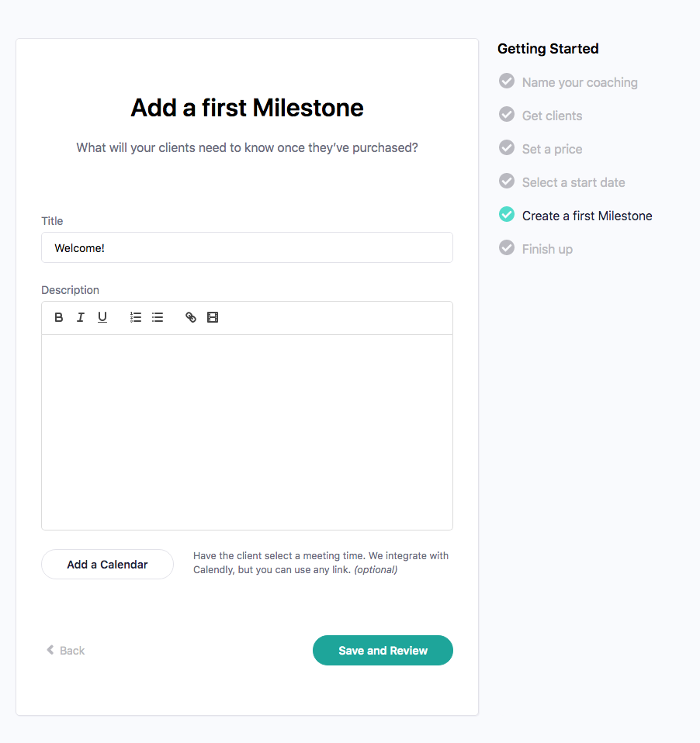The image size is (700, 743).
Task: Click the Back chevron arrow icon
Action: [x=50, y=650]
